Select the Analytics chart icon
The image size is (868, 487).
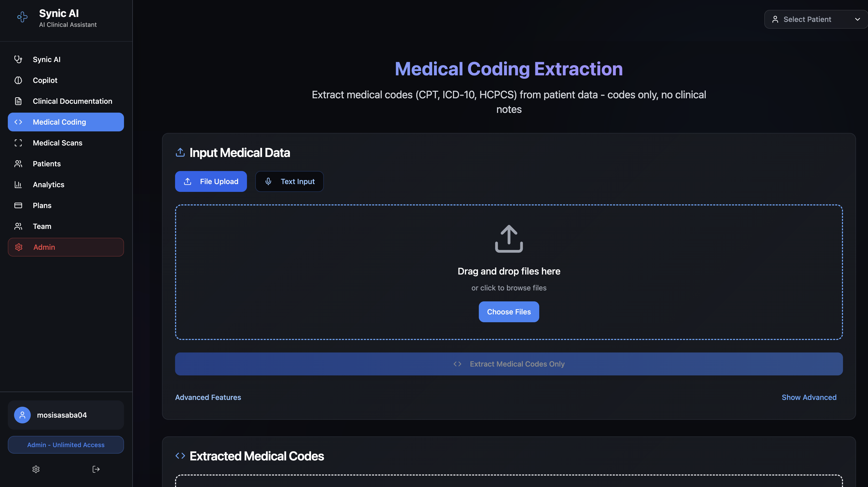(18, 185)
